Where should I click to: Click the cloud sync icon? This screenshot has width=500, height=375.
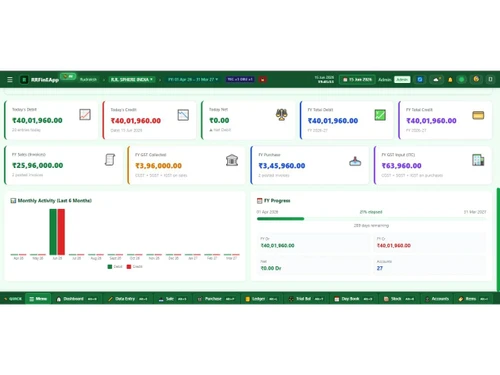(436, 80)
